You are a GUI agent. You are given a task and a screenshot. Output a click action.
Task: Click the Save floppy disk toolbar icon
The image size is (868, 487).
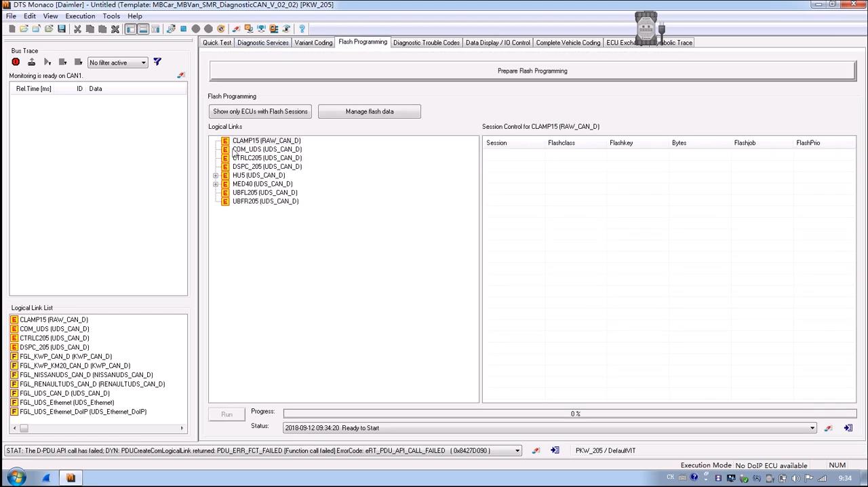tap(62, 28)
